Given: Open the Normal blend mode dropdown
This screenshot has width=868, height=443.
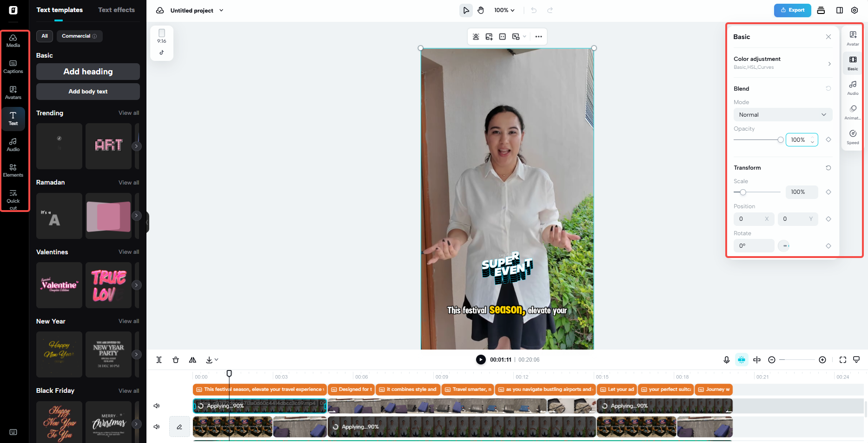Looking at the screenshot, I should [783, 114].
